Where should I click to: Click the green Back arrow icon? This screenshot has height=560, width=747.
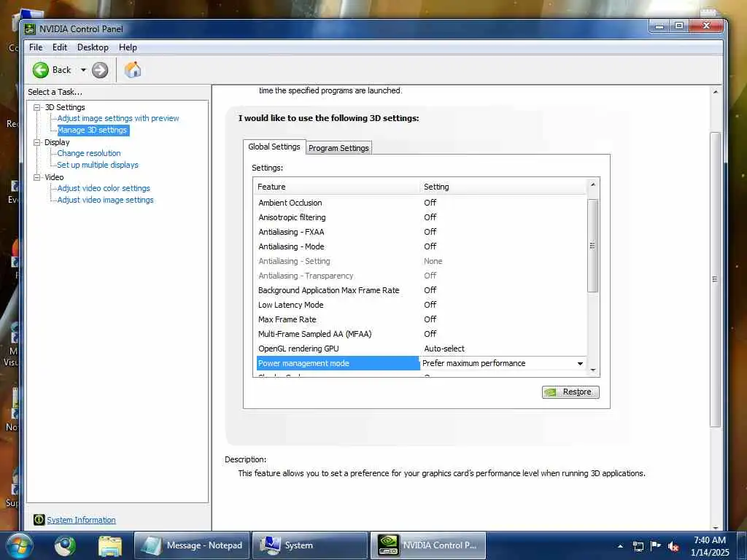41,70
